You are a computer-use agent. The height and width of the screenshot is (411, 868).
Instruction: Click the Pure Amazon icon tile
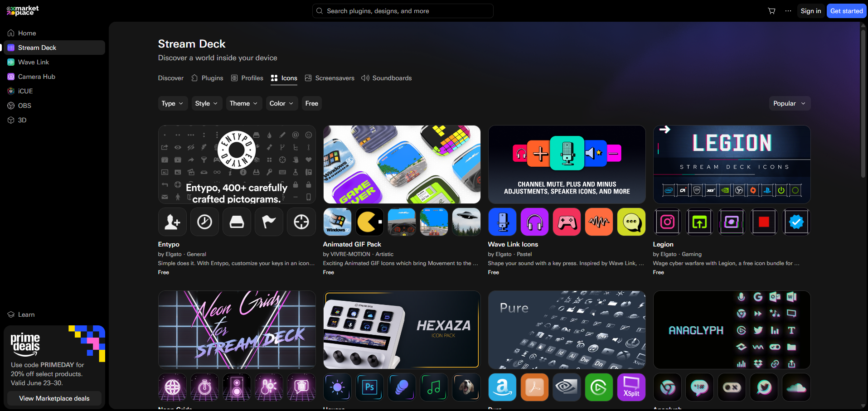click(x=502, y=387)
